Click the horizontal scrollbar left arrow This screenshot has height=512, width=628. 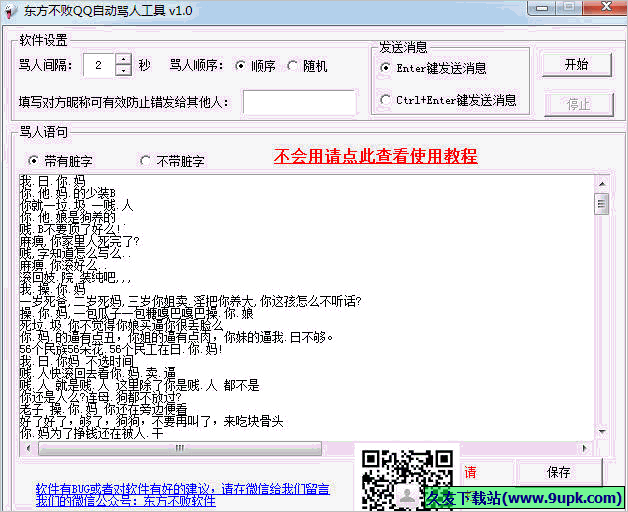coord(28,448)
